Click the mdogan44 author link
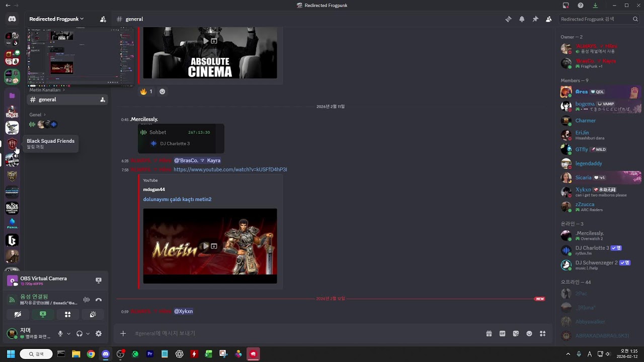644x362 pixels. pyautogui.click(x=154, y=190)
